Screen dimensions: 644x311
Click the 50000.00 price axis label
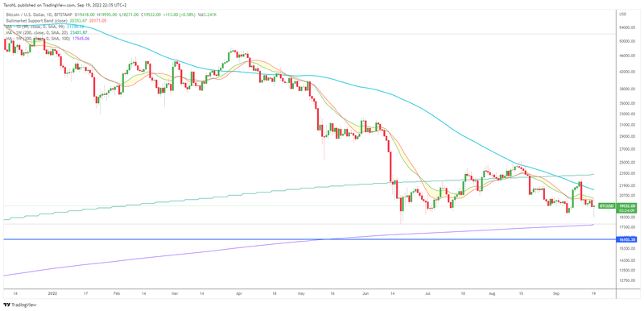627,41
